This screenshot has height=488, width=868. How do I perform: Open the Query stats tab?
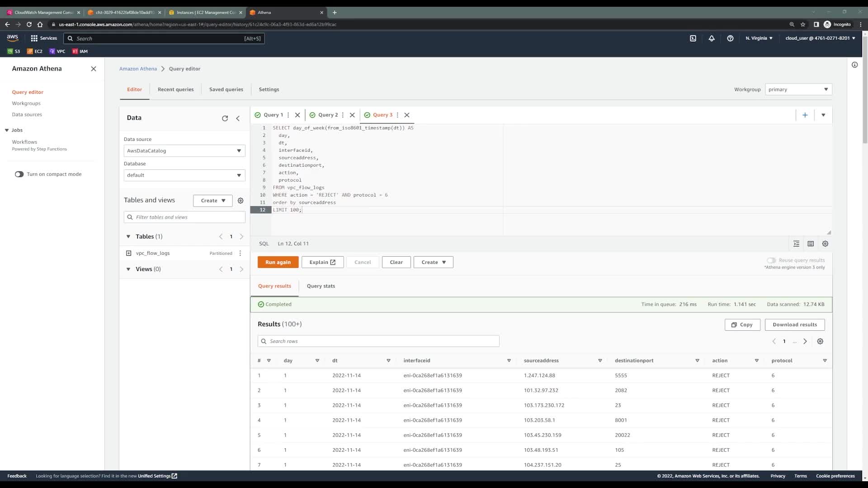pos(321,286)
